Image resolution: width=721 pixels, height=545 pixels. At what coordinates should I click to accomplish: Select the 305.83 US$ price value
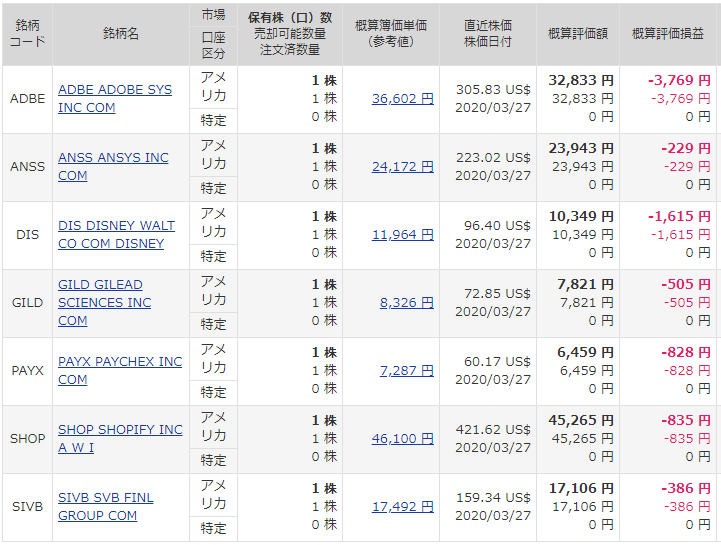pos(493,90)
